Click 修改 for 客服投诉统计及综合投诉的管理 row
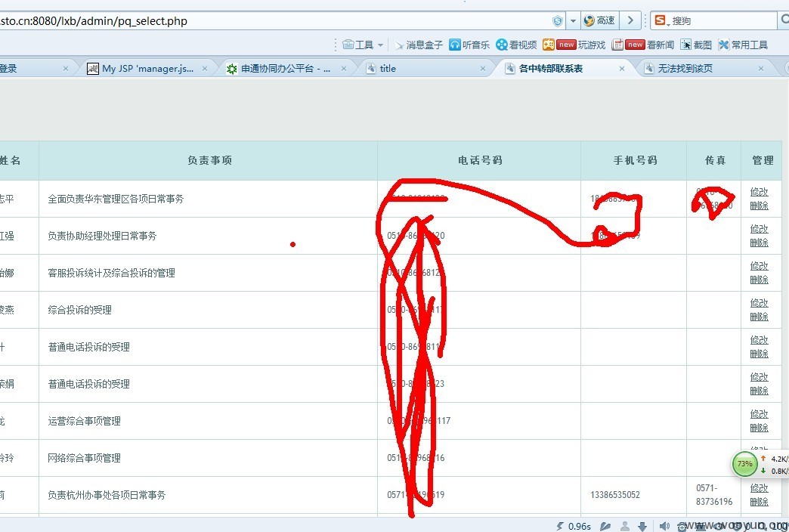 pyautogui.click(x=759, y=266)
